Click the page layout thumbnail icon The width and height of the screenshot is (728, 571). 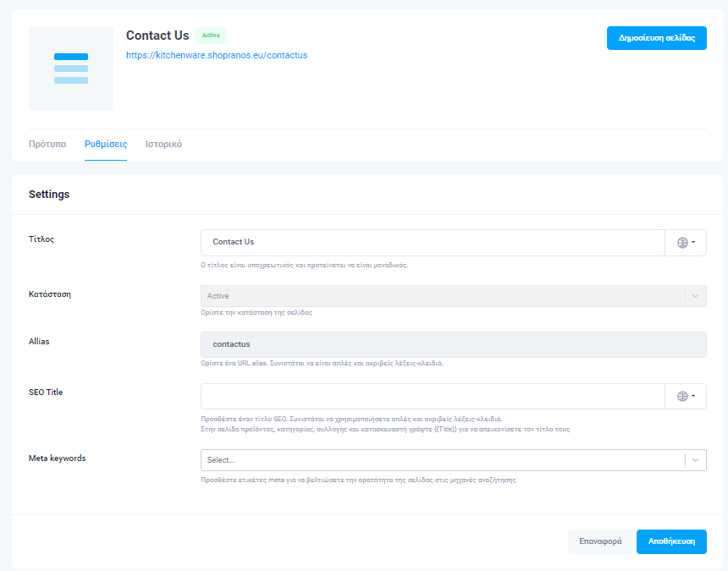tap(71, 69)
